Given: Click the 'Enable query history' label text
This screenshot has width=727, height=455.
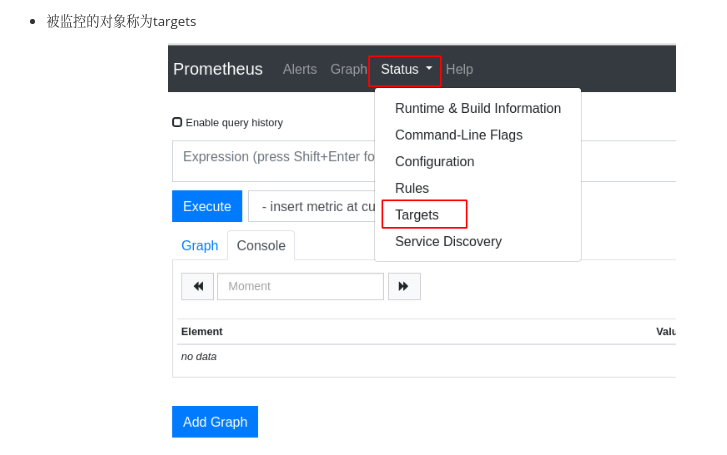Looking at the screenshot, I should (234, 122).
